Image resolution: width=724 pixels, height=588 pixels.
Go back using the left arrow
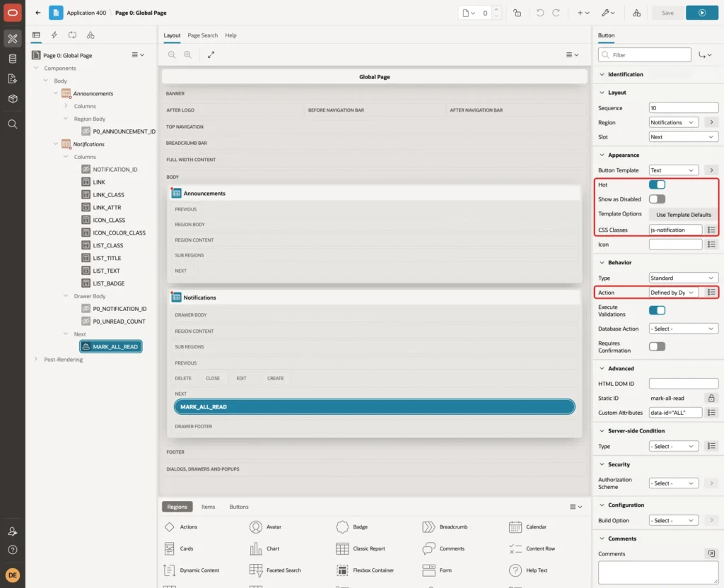coord(38,13)
